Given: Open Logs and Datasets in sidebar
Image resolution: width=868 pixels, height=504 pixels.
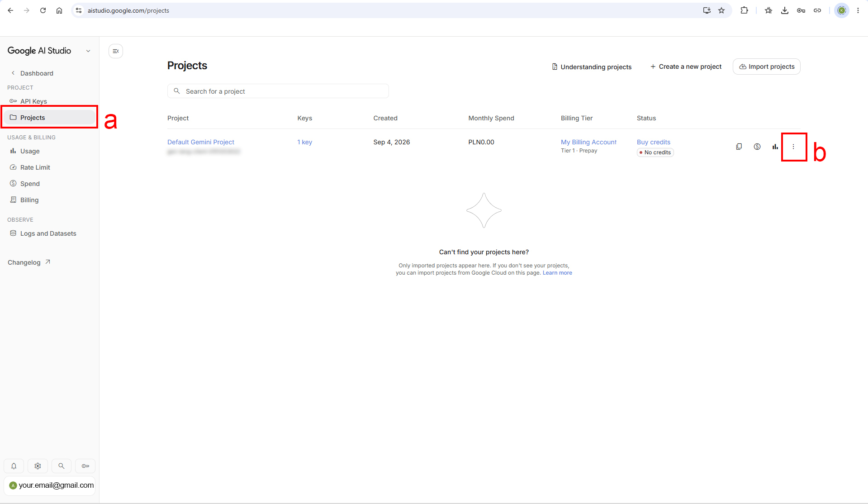Looking at the screenshot, I should [48, 233].
